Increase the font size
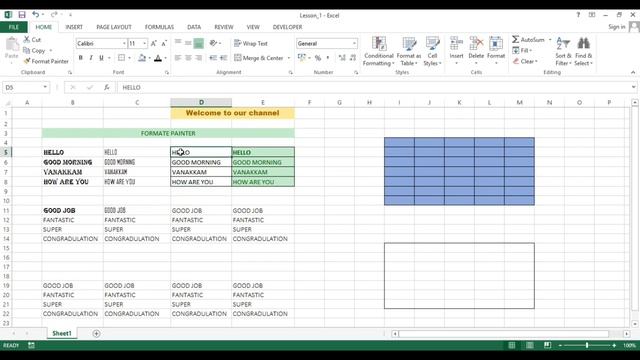The height and width of the screenshot is (360, 640). (x=154, y=43)
